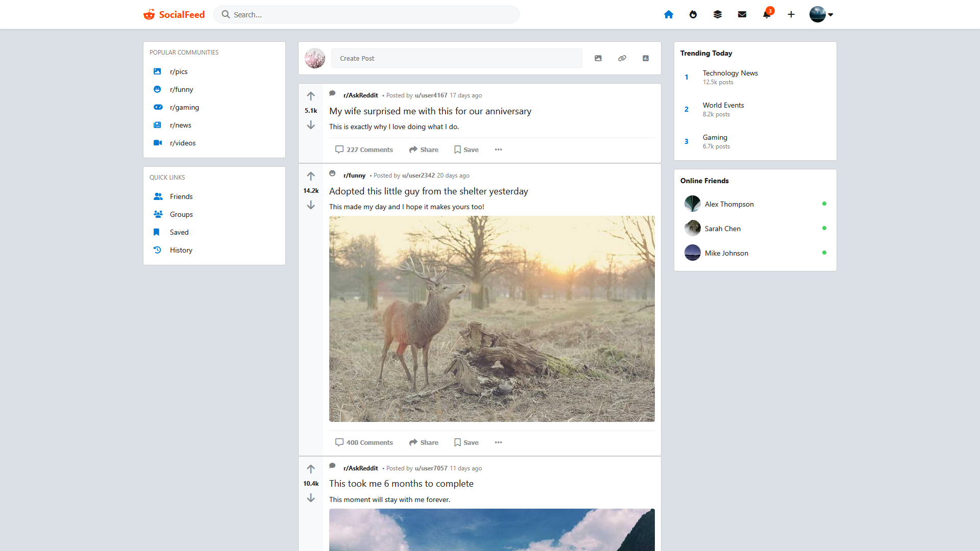Open more options on shelter adoption post
Screen dimensions: 980x551
498,442
